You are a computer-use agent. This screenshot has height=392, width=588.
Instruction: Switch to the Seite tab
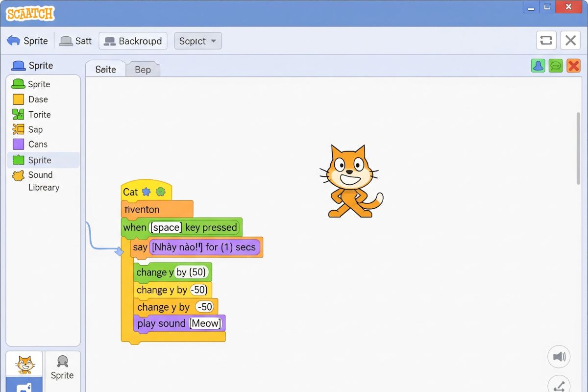coord(105,70)
